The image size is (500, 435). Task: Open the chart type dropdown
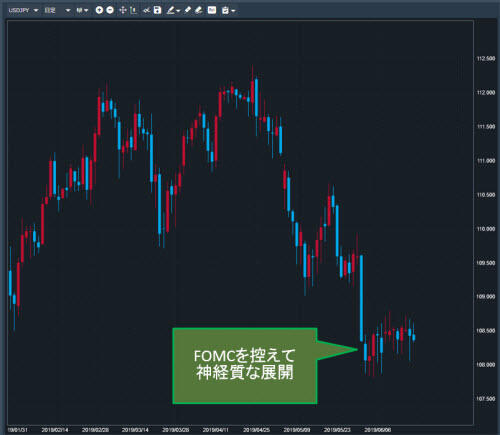82,10
